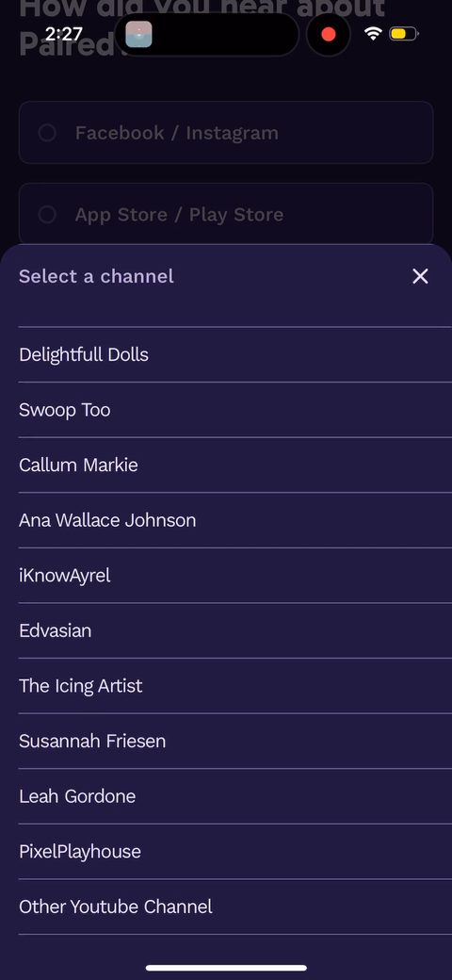Choose iKnowAyrel channel
Viewport: 452px width, 980px height.
(235, 576)
